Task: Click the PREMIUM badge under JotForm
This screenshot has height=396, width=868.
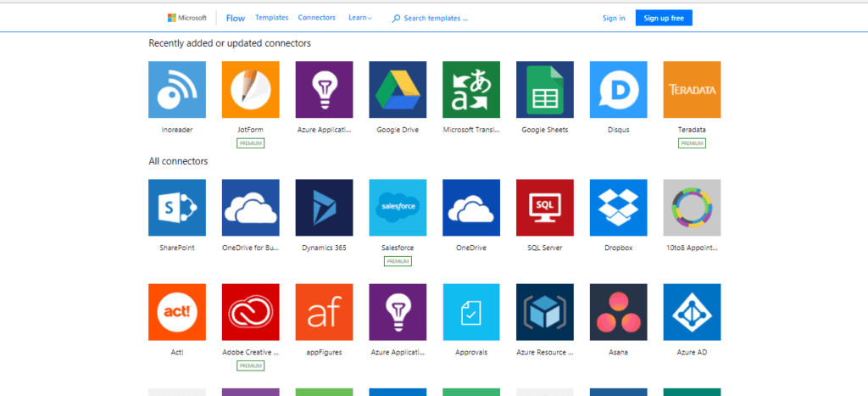Action: coord(251,143)
